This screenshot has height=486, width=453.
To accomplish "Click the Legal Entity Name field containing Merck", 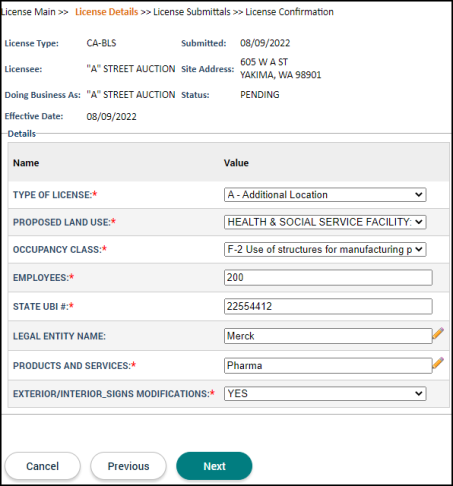I will [x=328, y=336].
